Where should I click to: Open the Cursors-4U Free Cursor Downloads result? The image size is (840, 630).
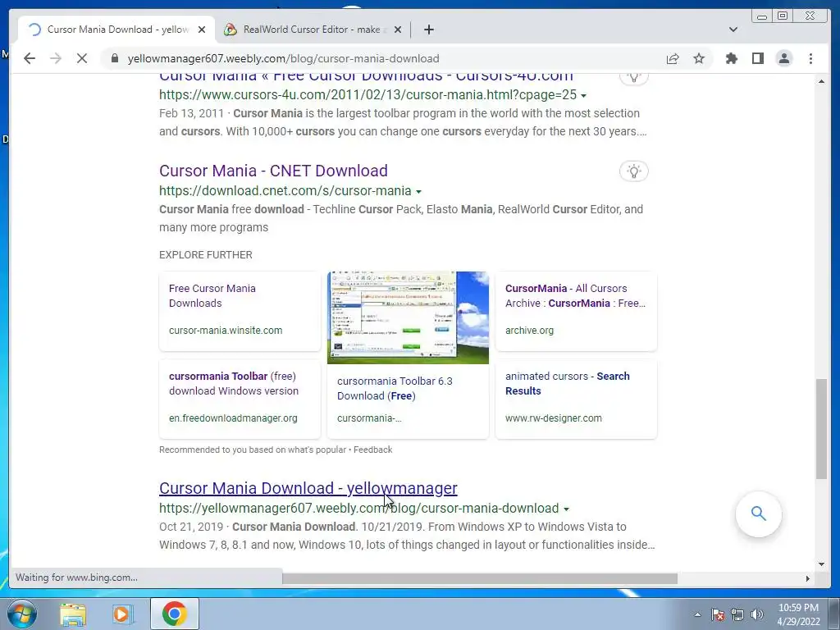(x=366, y=77)
